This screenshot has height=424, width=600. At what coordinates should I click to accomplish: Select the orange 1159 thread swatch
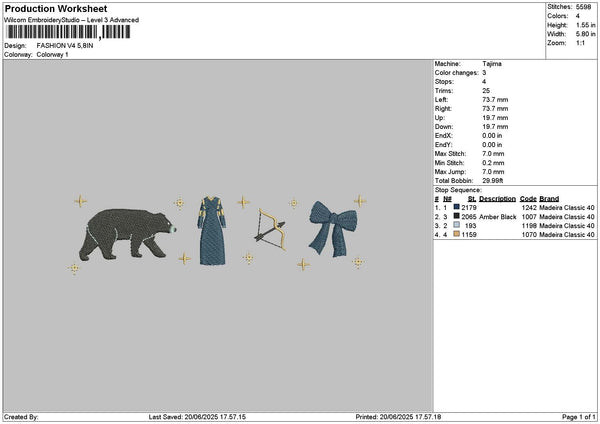[x=457, y=234]
